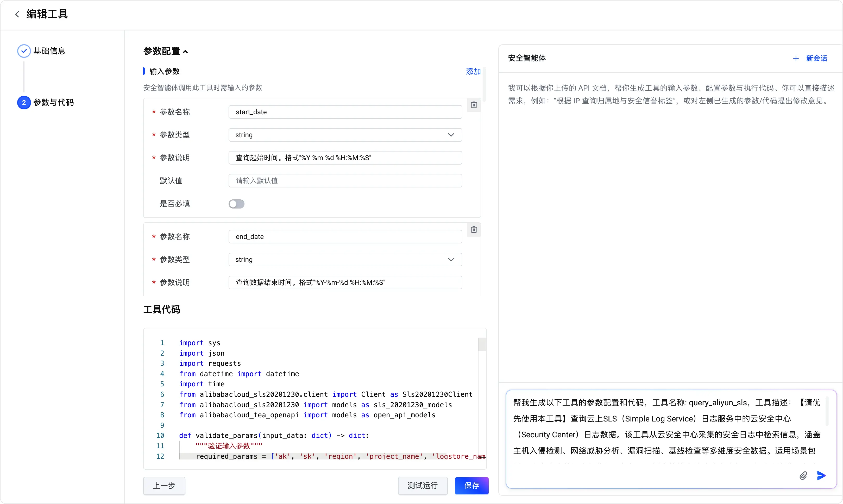Viewport: 843px width, 504px height.
Task: Click code line 'def validate_params'
Action: pyautogui.click(x=274, y=436)
